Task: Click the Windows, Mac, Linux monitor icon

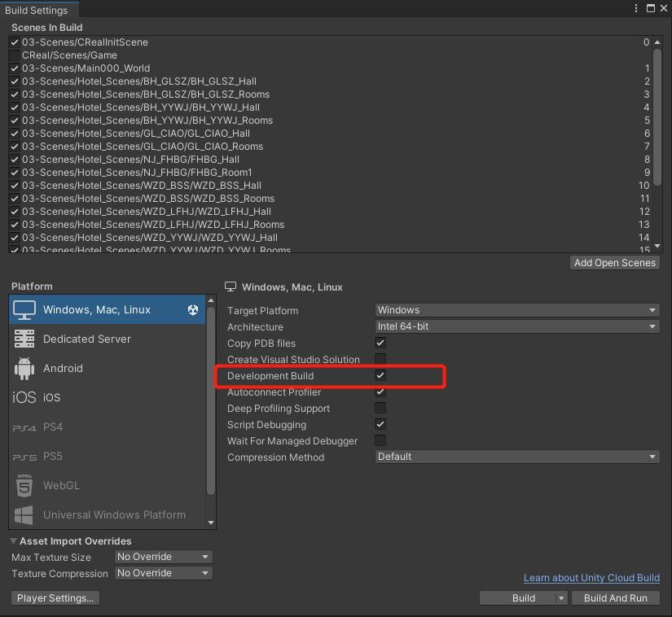Action: coord(24,310)
